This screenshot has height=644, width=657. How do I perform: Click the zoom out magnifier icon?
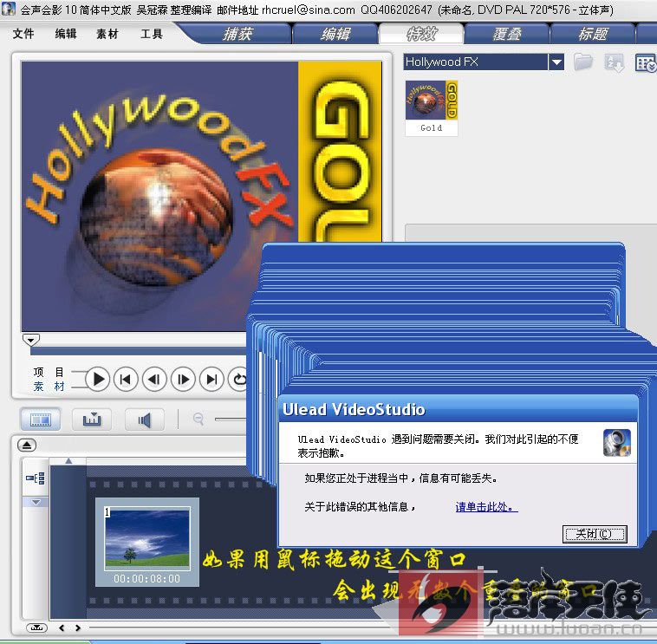(x=198, y=419)
